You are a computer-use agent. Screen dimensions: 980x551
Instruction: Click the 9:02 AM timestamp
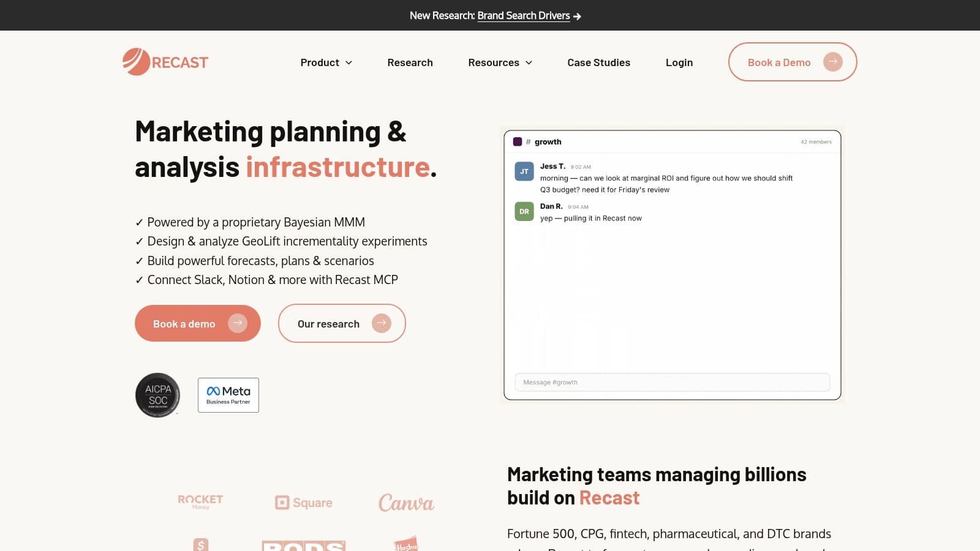click(x=581, y=167)
